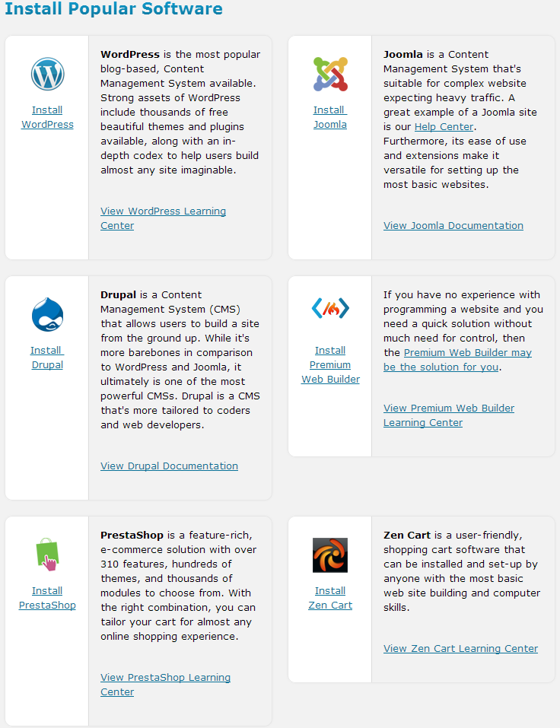Click the PrestaShop shopping bag icon

[47, 555]
